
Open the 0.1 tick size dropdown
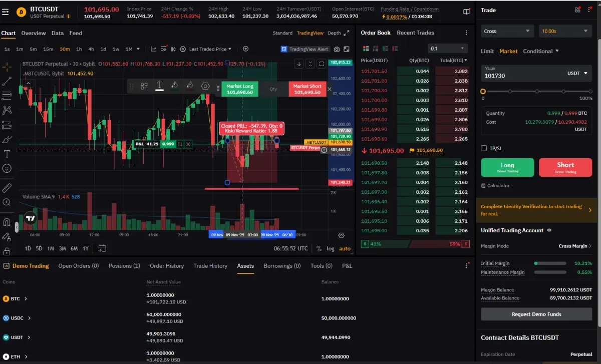447,48
